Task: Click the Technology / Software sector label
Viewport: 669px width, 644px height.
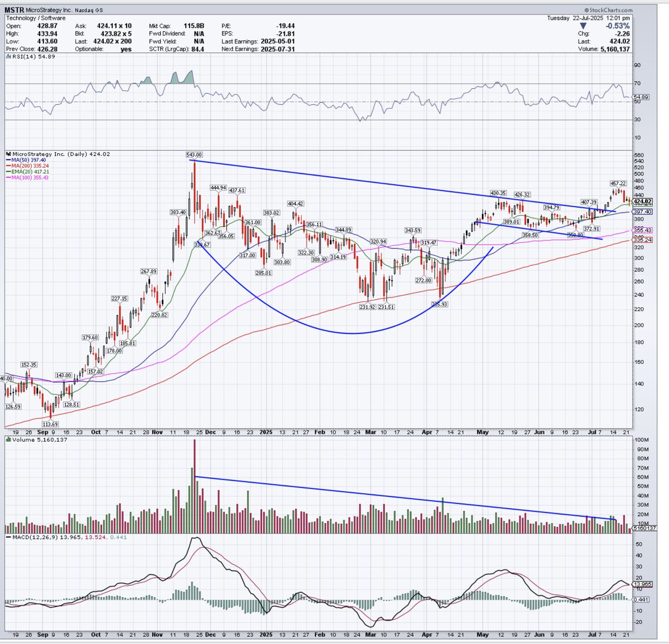Action: click(35, 18)
